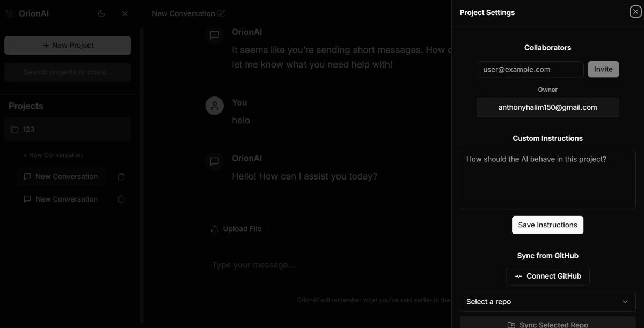This screenshot has width=644, height=328.
Task: Open the Select a repo dropdown
Action: [x=547, y=302]
